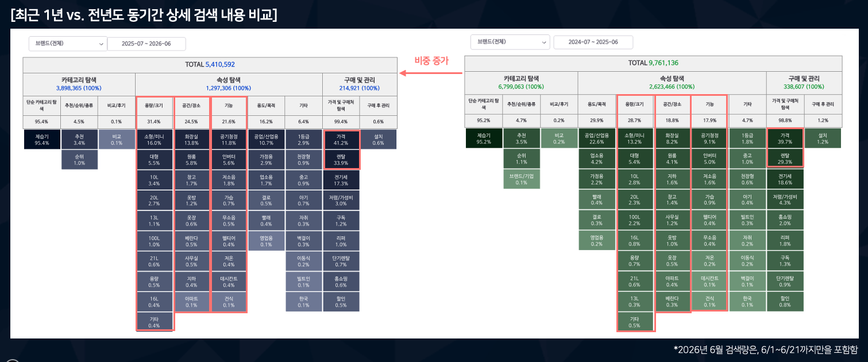This screenshot has height=362, width=868.
Task: Select the 화장실 13.8% cell
Action: 191,139
